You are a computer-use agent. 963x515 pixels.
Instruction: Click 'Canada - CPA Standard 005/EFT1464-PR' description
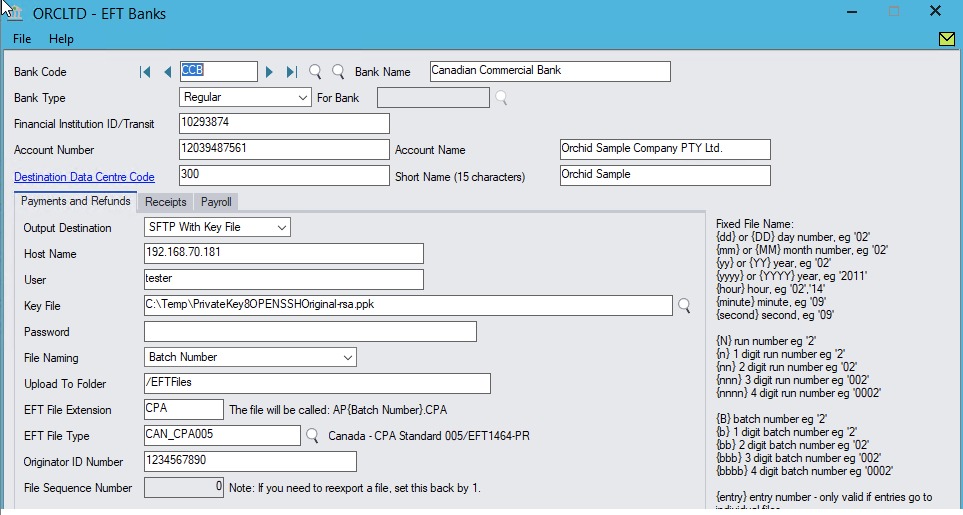click(x=429, y=436)
